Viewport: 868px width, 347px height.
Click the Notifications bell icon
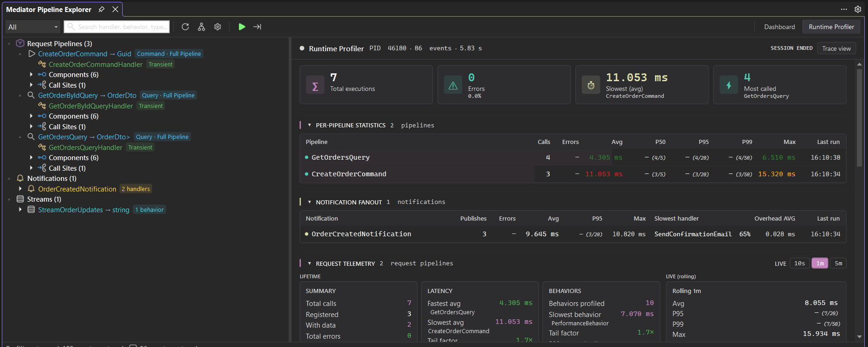[x=20, y=178]
